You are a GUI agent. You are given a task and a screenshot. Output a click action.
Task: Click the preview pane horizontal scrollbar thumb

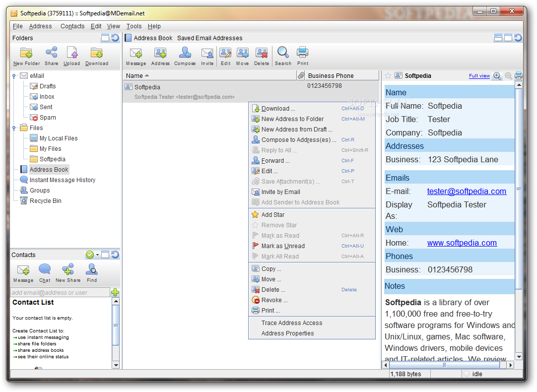click(444, 365)
